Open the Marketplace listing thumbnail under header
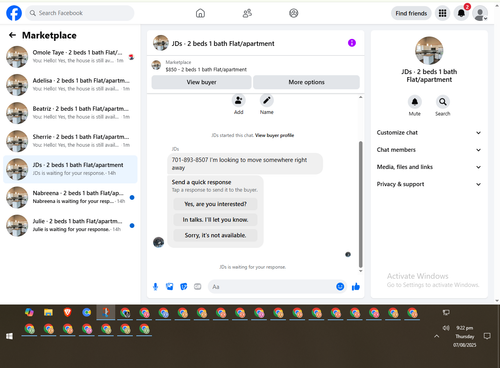Image resolution: width=500 pixels, height=368 pixels. 156,65
